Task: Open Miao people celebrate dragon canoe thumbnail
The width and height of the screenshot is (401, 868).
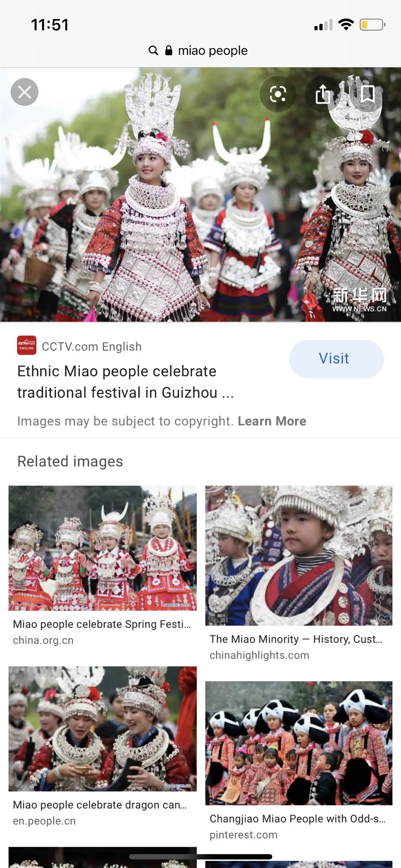Action: tap(102, 729)
